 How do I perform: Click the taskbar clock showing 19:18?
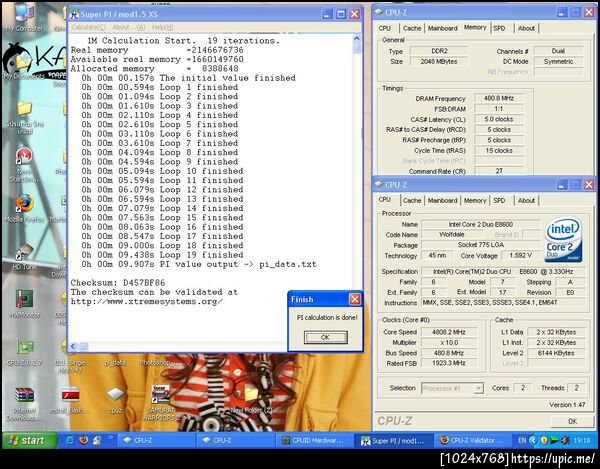582,441
